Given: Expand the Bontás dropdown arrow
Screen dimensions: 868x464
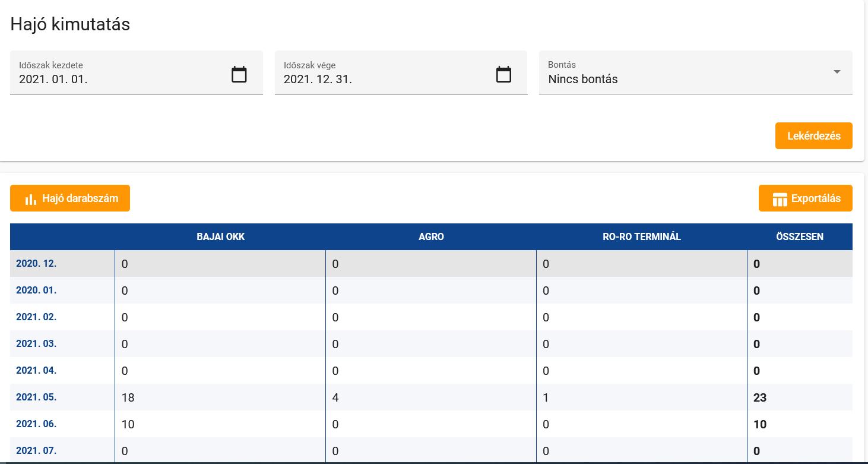Looking at the screenshot, I should pyautogui.click(x=837, y=72).
